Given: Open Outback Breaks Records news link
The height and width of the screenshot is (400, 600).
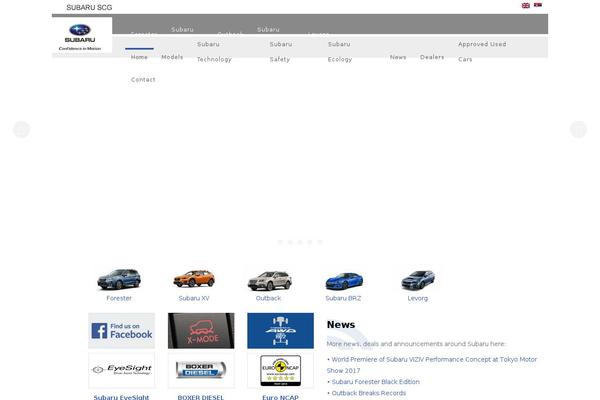Looking at the screenshot, I should coord(368,393).
